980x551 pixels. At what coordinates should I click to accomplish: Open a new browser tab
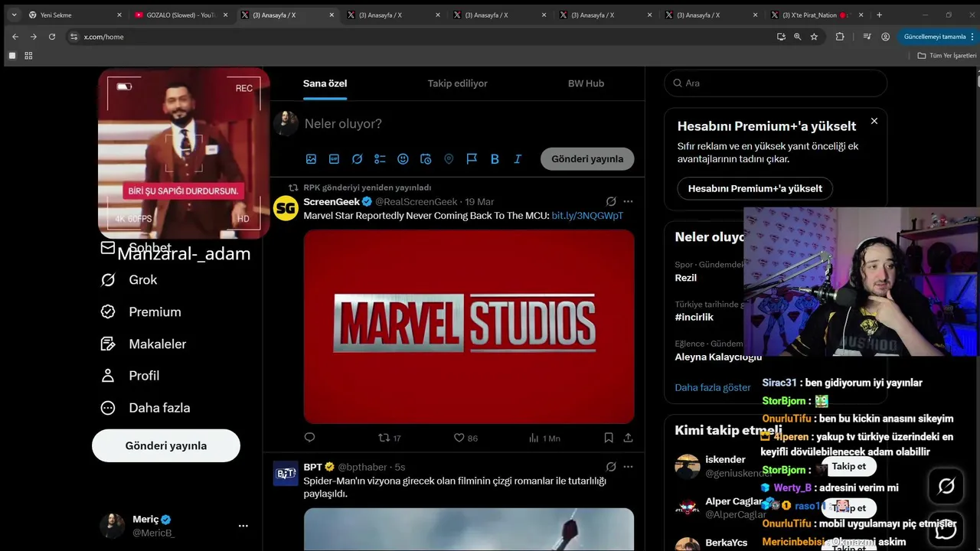(x=879, y=15)
